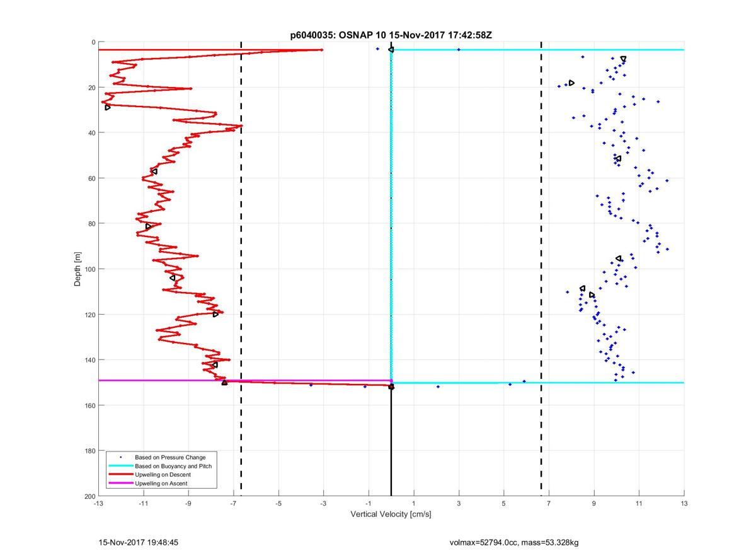The height and width of the screenshot is (558, 756).
Task: Click the y-axis tick label 20
Action: 91,88
